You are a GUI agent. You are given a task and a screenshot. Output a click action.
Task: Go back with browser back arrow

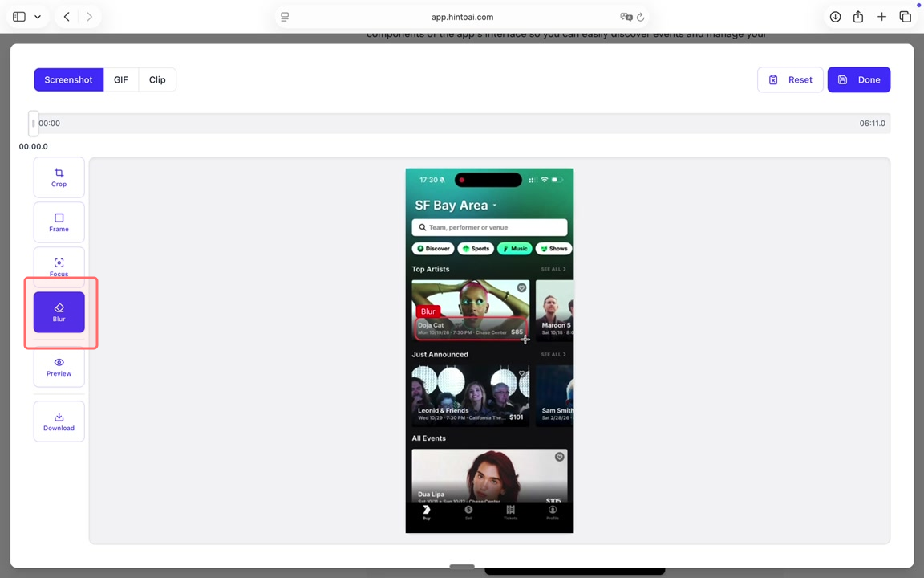coord(67,17)
